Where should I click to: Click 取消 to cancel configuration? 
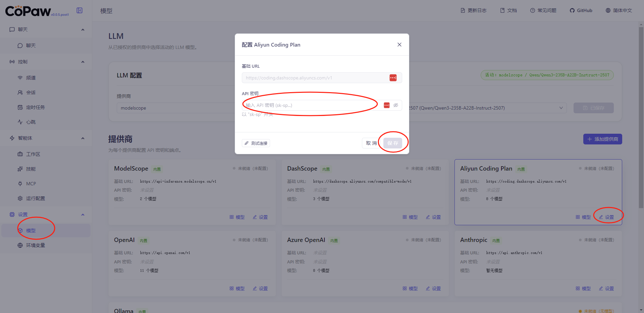tap(371, 143)
